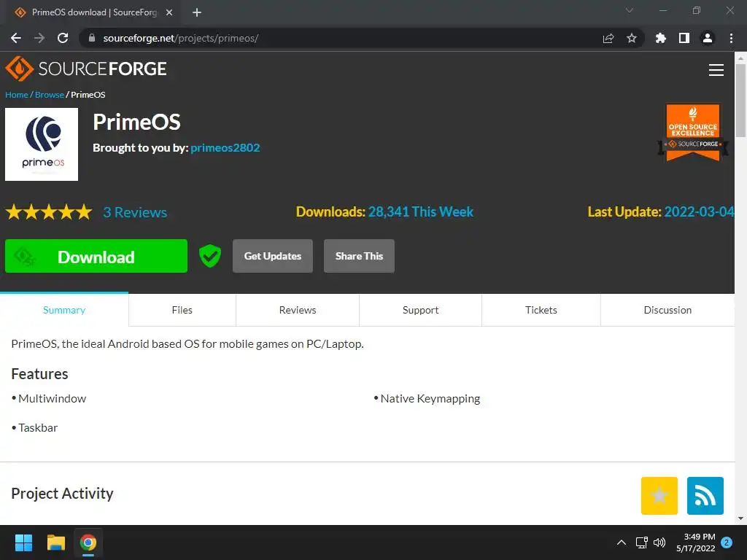The image size is (747, 560).
Task: Click the 2022-03-04 last update date
Action: [x=700, y=212]
